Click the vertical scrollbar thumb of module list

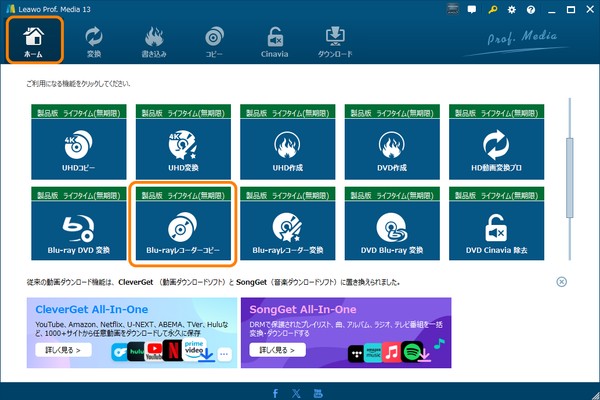click(x=569, y=178)
